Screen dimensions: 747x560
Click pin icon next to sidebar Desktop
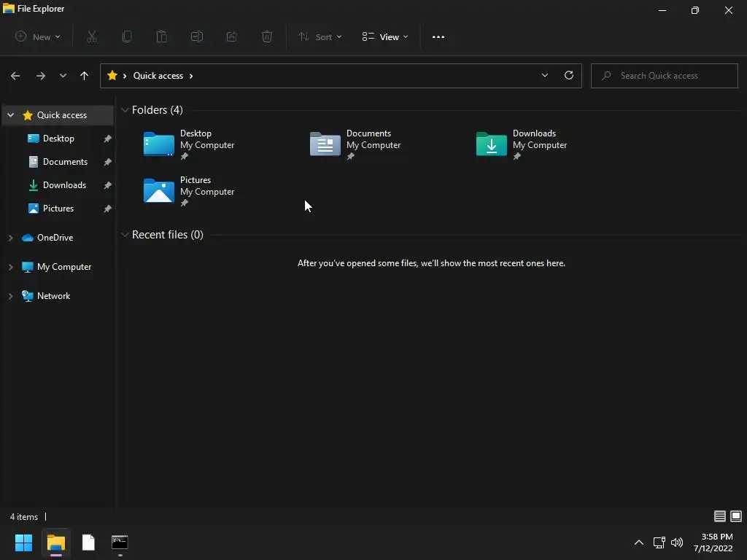pyautogui.click(x=108, y=139)
